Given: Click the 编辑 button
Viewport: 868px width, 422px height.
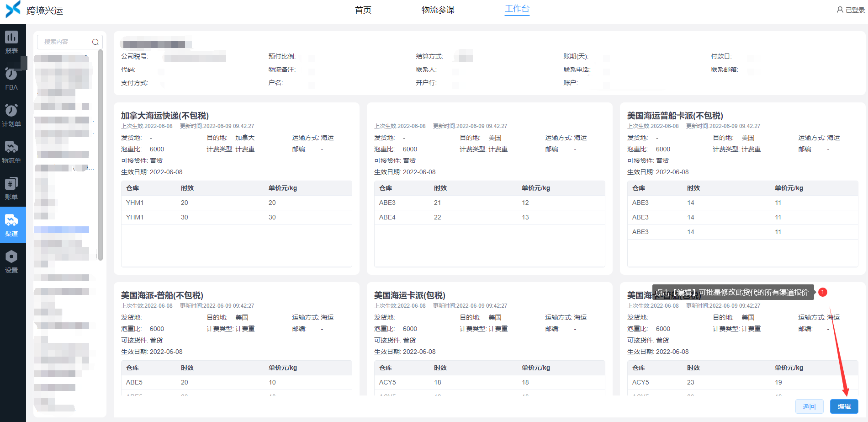Looking at the screenshot, I should tap(844, 406).
